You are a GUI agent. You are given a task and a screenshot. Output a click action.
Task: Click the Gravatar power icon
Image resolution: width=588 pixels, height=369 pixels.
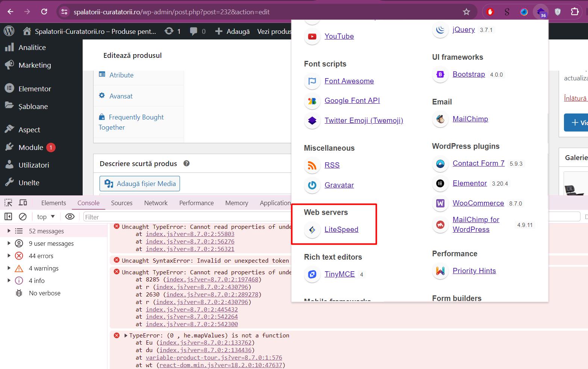tap(312, 185)
